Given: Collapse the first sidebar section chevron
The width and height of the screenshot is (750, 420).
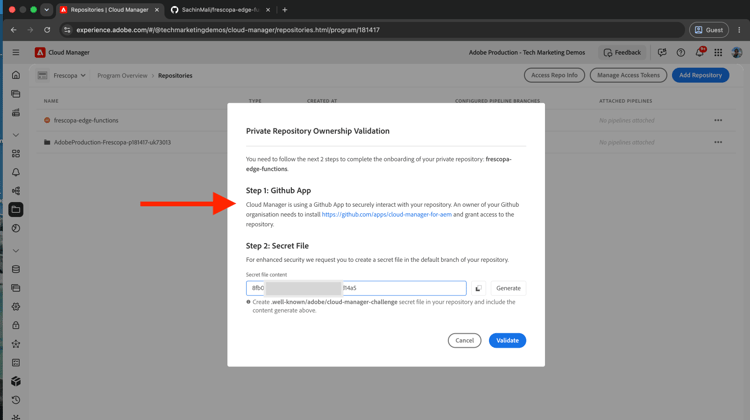Looking at the screenshot, I should 16,135.
